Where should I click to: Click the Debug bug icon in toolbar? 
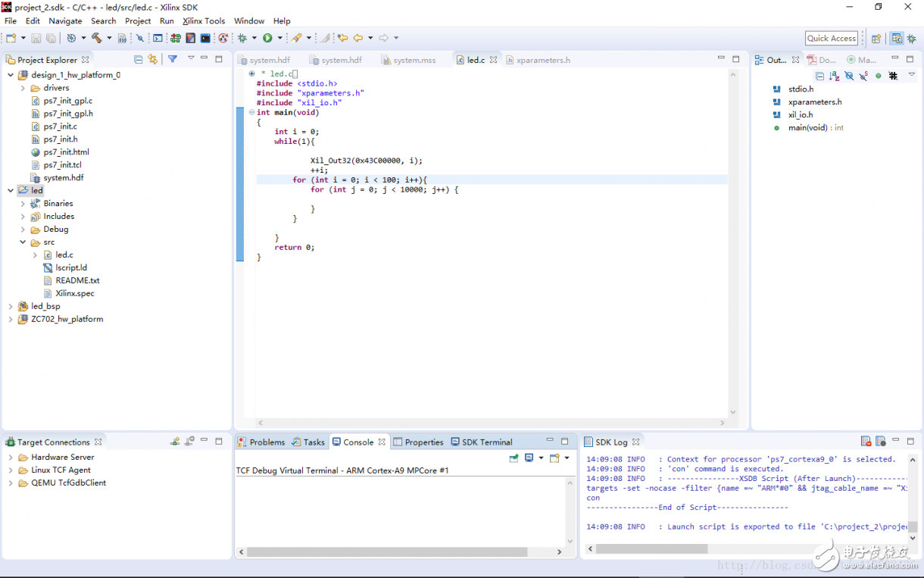242,38
